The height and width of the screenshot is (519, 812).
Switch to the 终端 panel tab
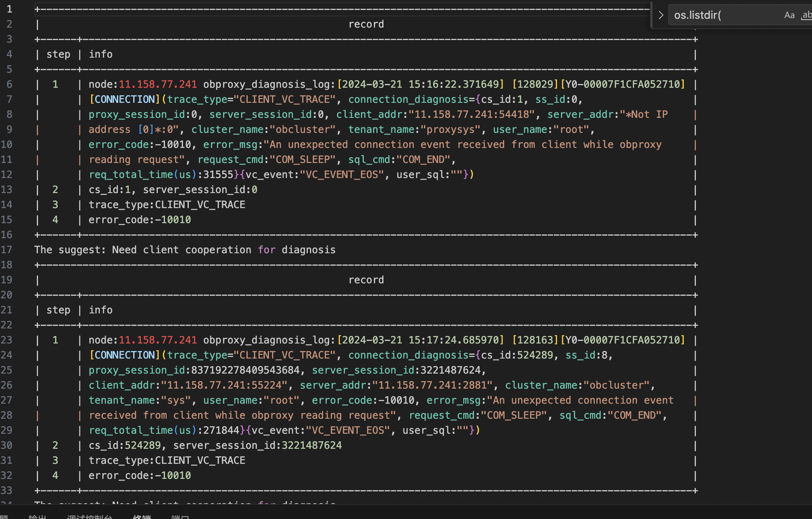[x=142, y=516]
